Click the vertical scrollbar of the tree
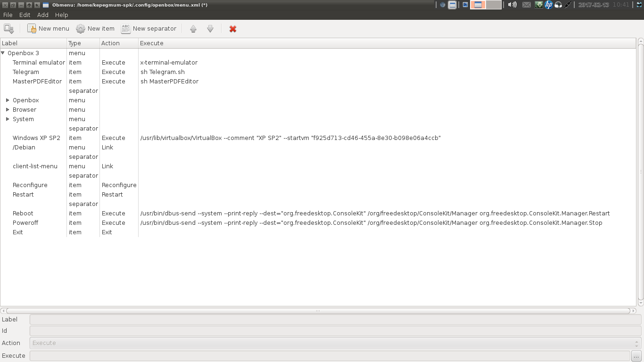Image resolution: width=644 pixels, height=362 pixels. (x=641, y=172)
